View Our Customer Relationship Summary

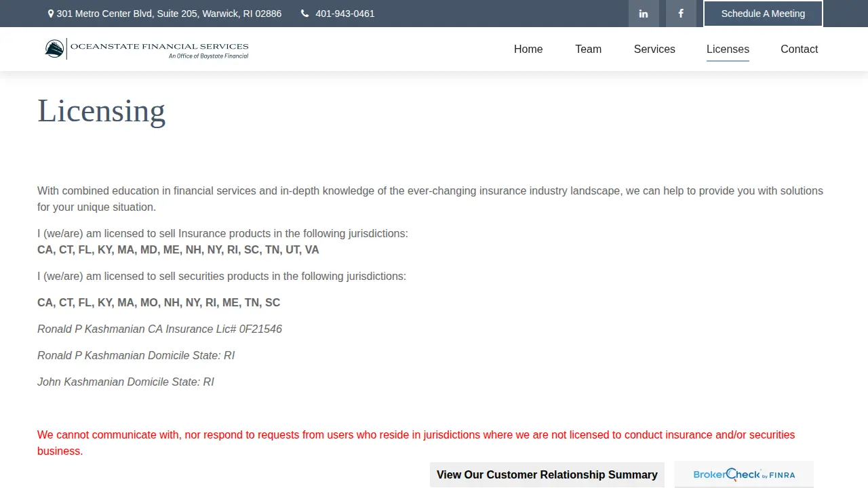click(547, 474)
